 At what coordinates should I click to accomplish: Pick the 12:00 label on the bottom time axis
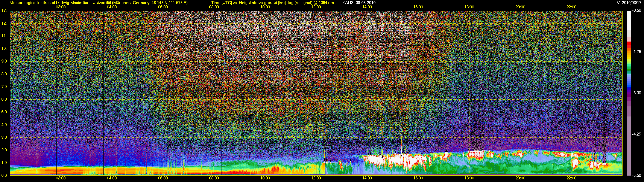(x=316, y=178)
